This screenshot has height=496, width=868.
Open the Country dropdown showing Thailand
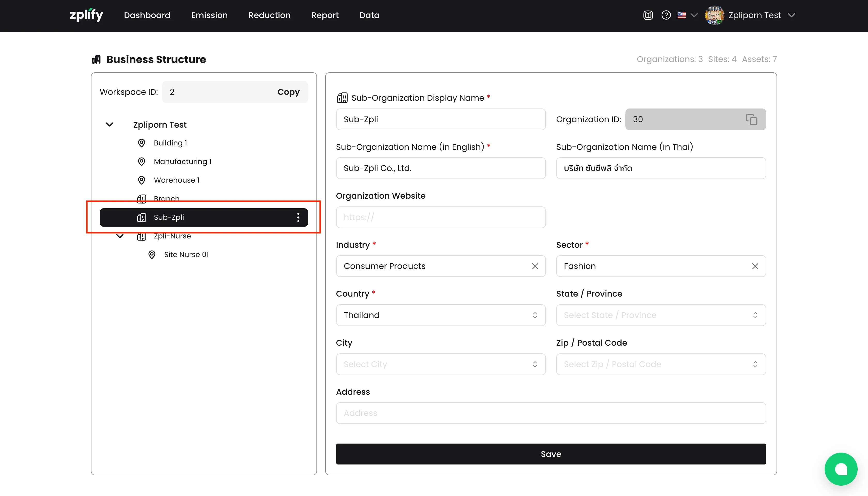(x=440, y=315)
